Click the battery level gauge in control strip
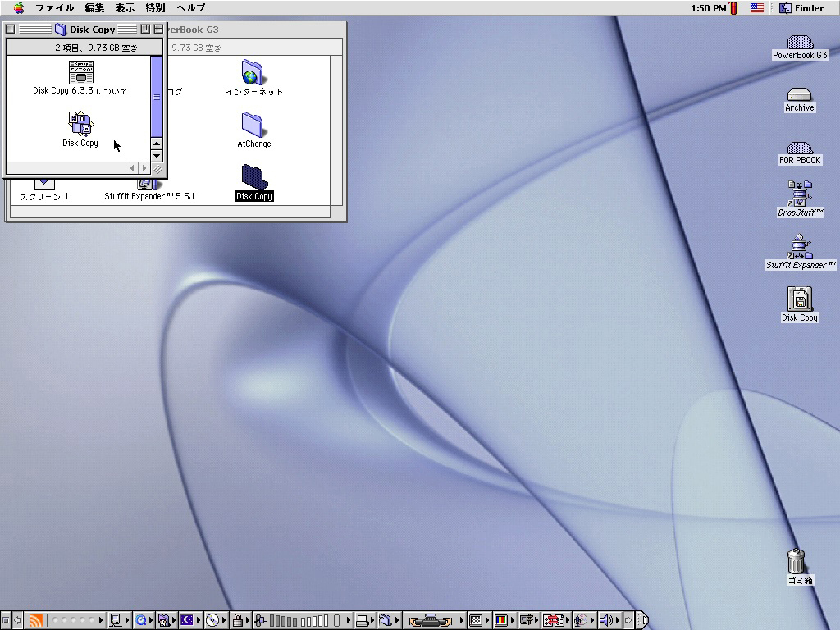Image resolution: width=840 pixels, height=630 pixels. click(x=299, y=620)
